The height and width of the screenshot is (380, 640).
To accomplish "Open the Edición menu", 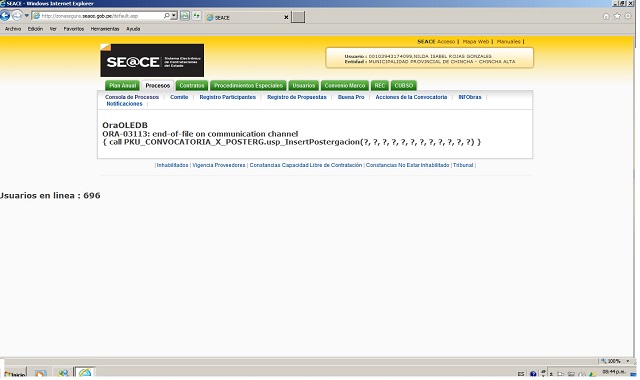I will coord(35,29).
